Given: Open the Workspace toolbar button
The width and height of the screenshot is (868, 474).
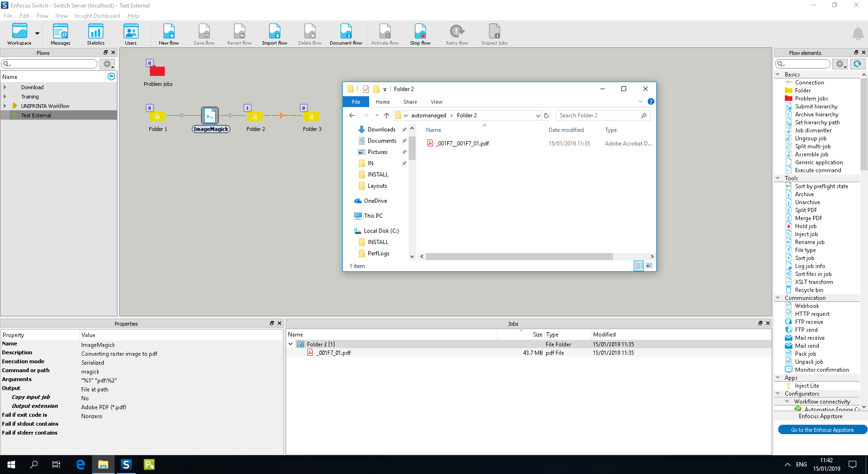Looking at the screenshot, I should point(19,34).
